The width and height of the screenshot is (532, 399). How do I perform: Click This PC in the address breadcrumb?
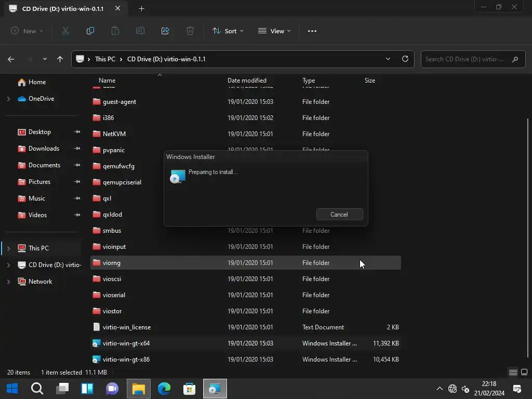click(x=105, y=59)
